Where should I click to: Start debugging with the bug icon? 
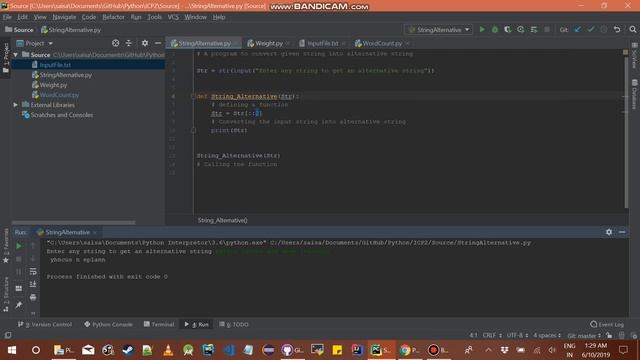495,29
